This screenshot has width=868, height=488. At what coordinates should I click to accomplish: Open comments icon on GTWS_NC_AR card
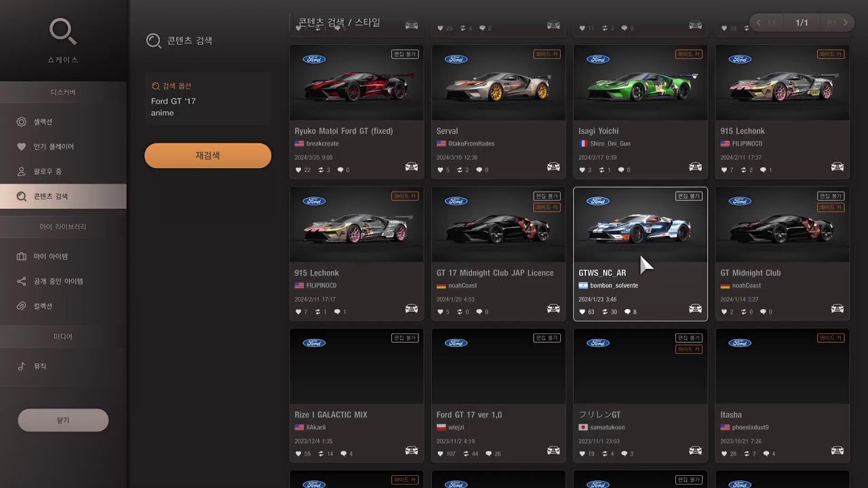tap(627, 312)
